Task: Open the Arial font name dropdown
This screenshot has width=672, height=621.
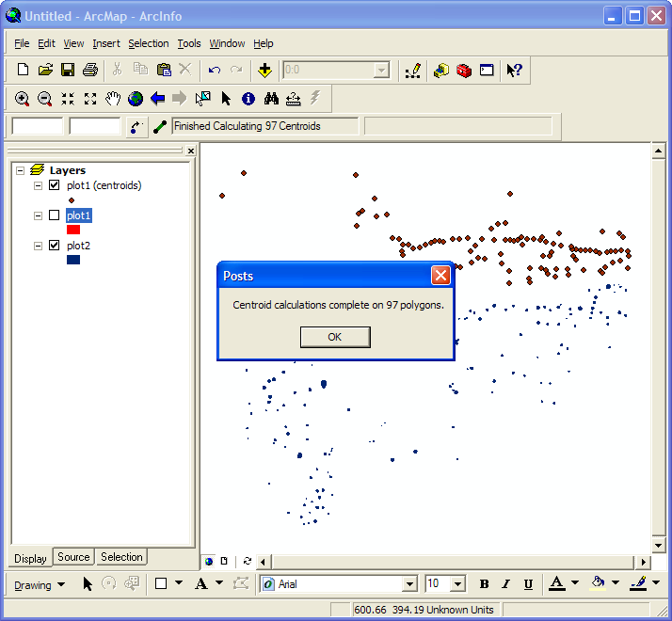Action: 409,584
